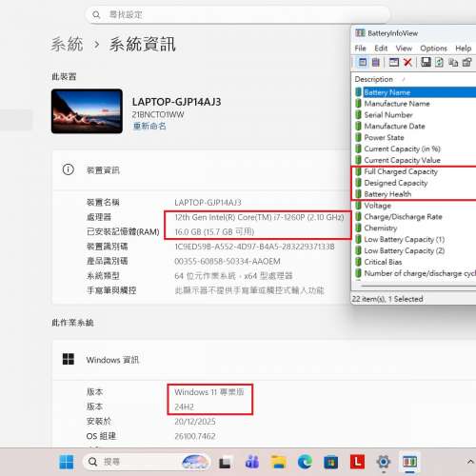
Task: Open the Windows Start menu
Action: (x=67, y=462)
